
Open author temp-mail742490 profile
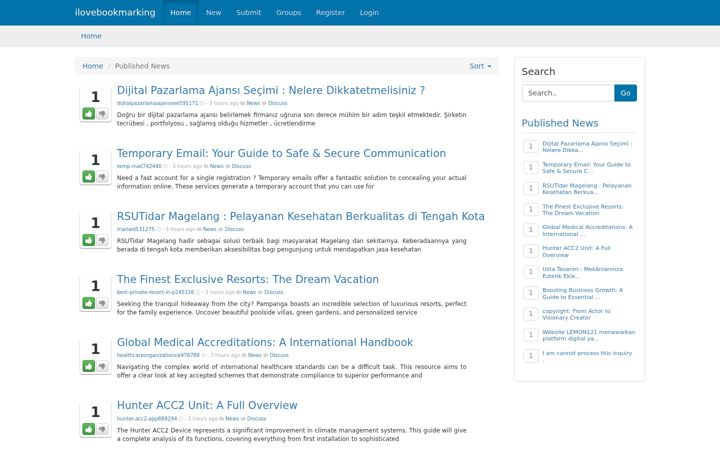139,166
